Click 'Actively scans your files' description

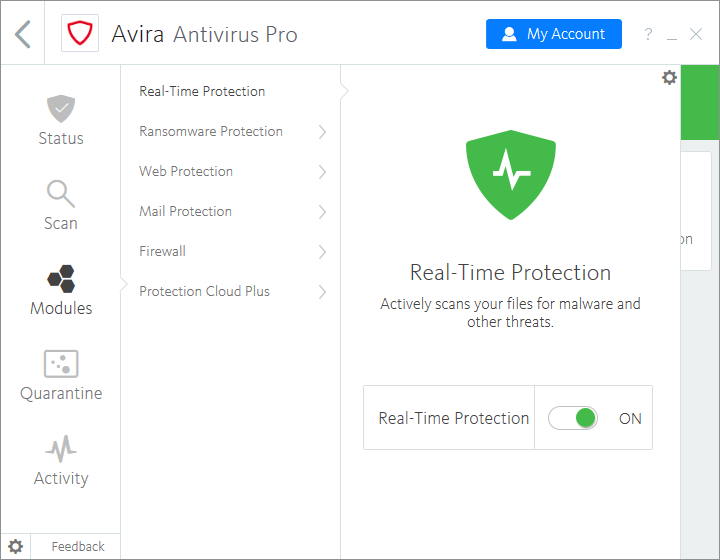(510, 313)
